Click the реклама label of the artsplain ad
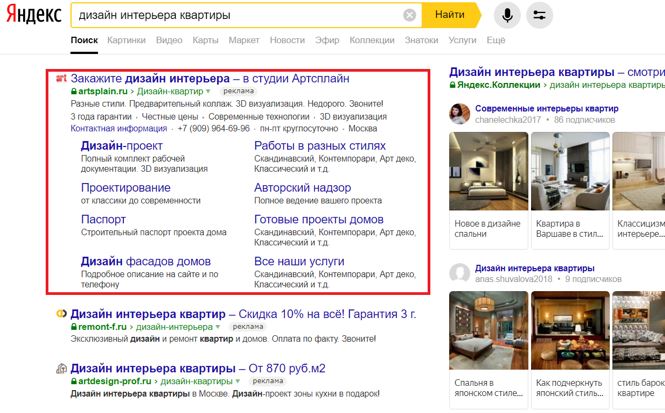 (238, 91)
